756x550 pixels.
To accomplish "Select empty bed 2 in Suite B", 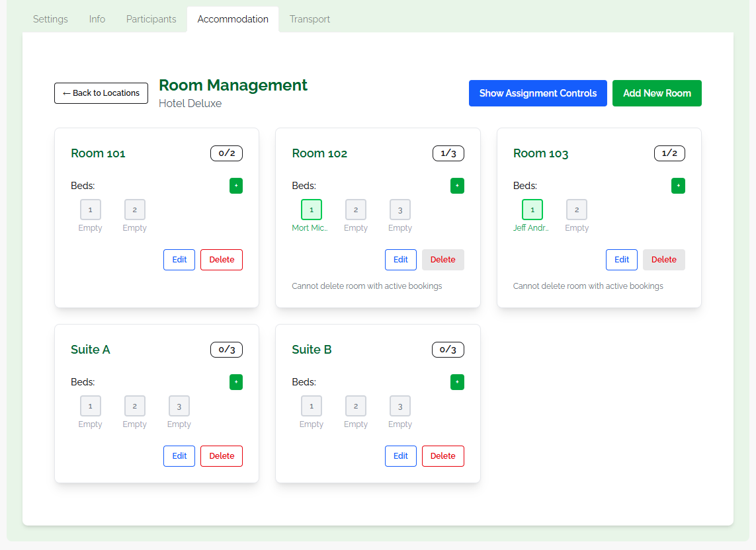I will coord(356,406).
